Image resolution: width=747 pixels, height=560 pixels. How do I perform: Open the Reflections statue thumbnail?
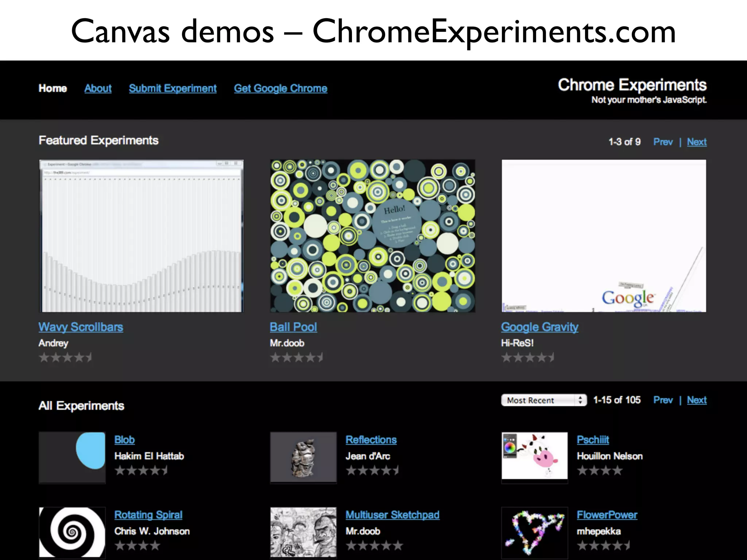[x=303, y=458]
